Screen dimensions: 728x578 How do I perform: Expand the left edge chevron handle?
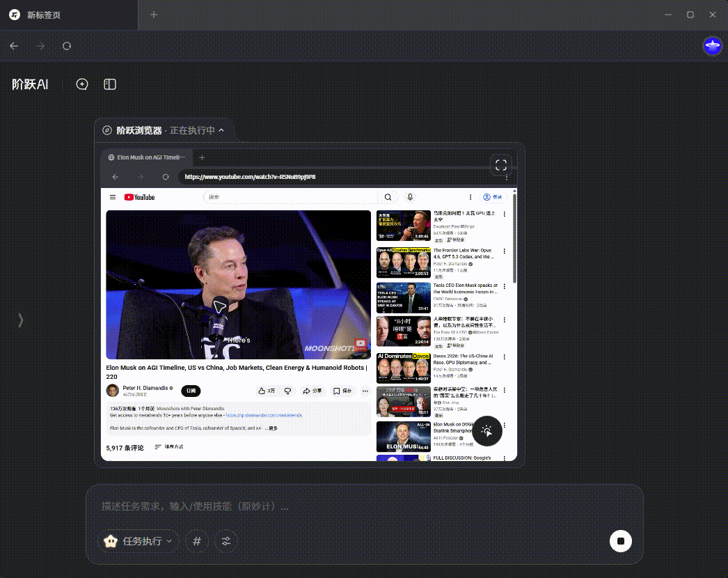(20, 320)
